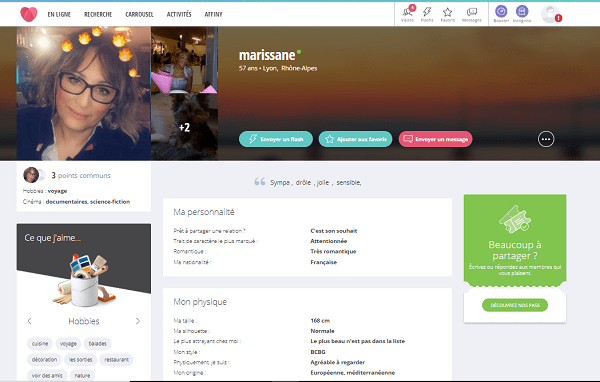600x382 pixels.
Task: Open the +2 more photos thumbnail
Action: [x=184, y=127]
